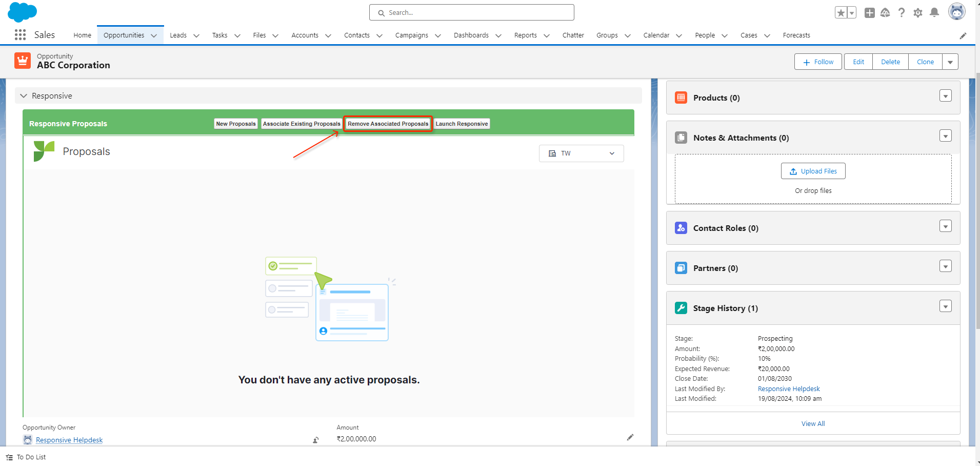Open the Favorites star icon
Viewport: 980px width, 466px height.
coord(841,13)
